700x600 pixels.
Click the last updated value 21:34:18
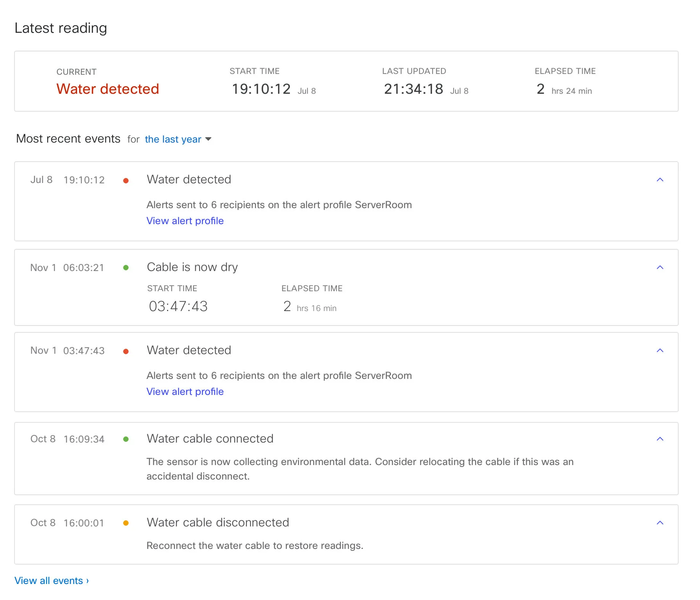[x=414, y=89]
